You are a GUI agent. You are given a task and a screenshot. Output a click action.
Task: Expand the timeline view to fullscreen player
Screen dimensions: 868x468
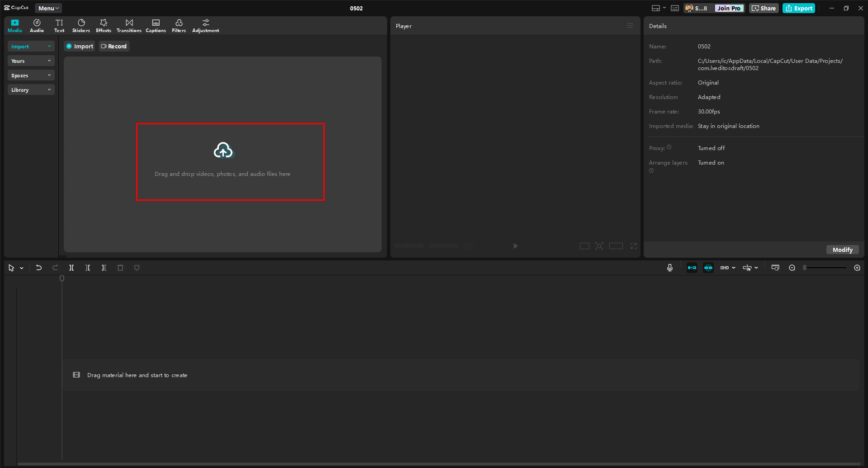[x=633, y=246]
